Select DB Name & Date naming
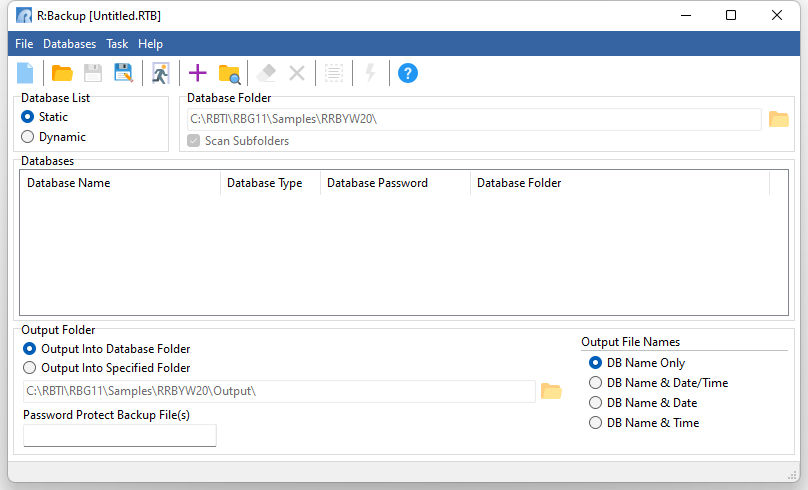This screenshot has width=808, height=490. 643,402
